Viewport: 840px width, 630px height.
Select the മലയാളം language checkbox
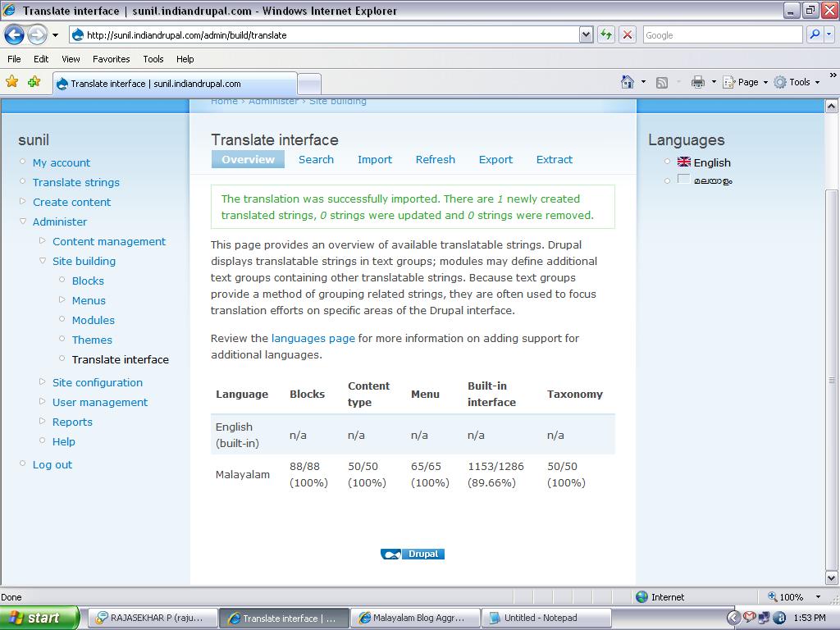[683, 179]
